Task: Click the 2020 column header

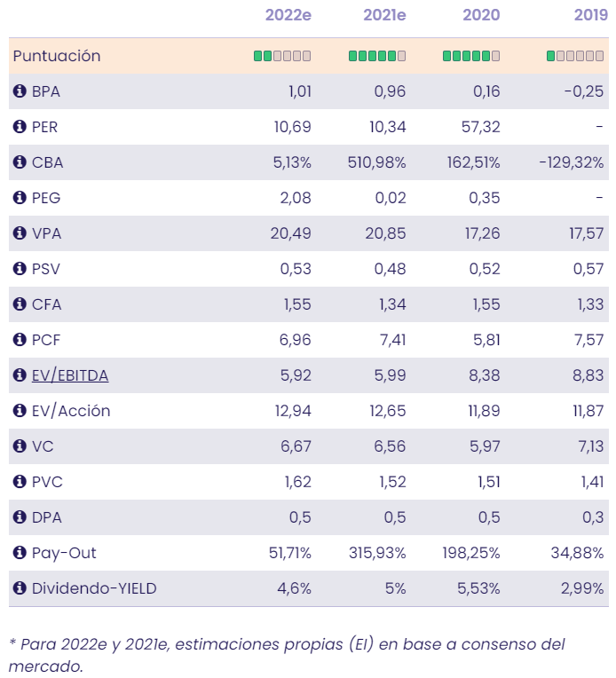Action: click(x=481, y=15)
